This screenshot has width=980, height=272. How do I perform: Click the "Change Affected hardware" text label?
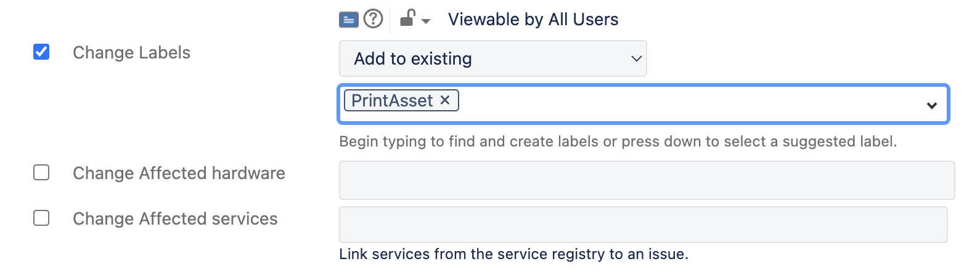tap(179, 174)
